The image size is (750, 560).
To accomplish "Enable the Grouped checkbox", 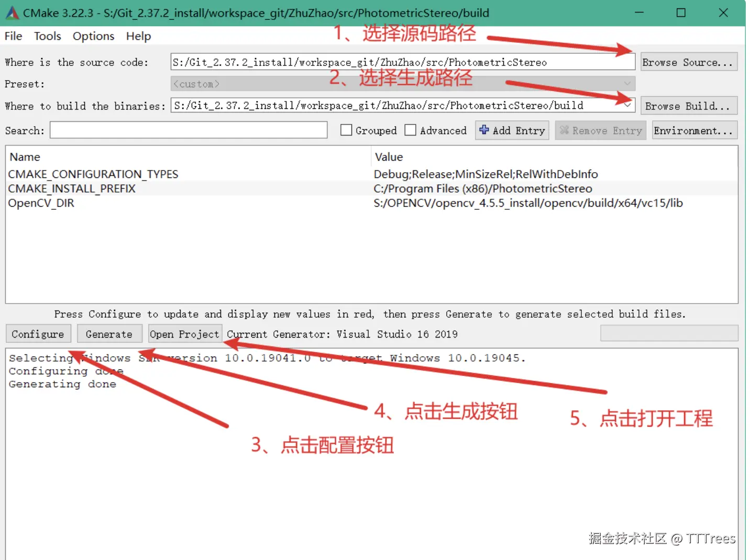I will click(346, 130).
